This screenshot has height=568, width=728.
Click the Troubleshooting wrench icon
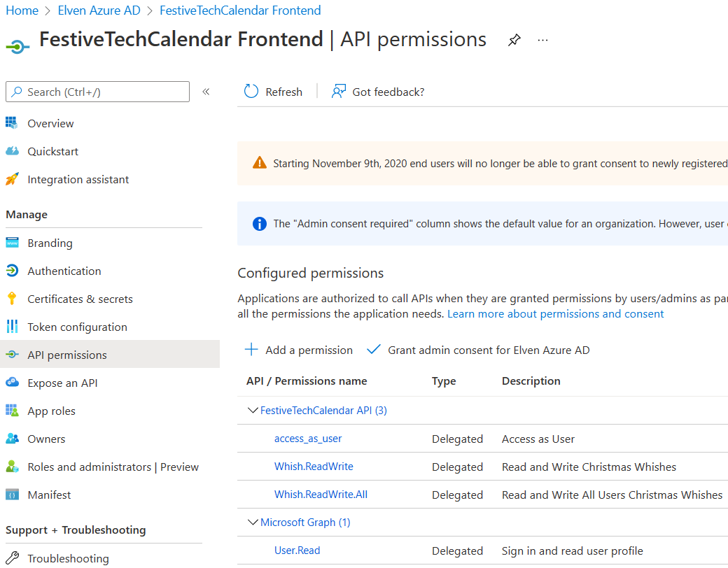12,558
